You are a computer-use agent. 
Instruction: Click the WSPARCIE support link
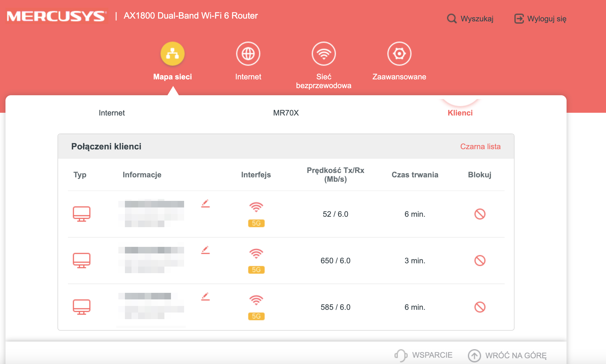(432, 355)
